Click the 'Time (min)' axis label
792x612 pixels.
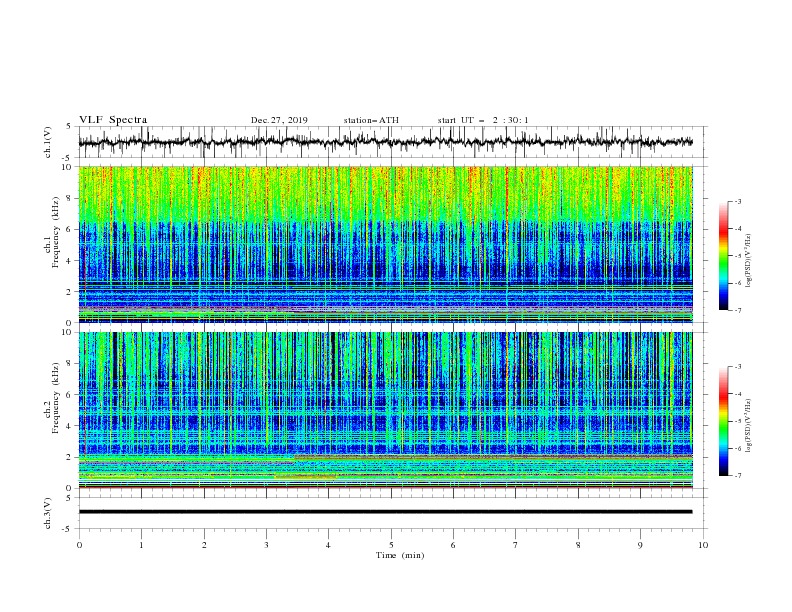[x=400, y=555]
